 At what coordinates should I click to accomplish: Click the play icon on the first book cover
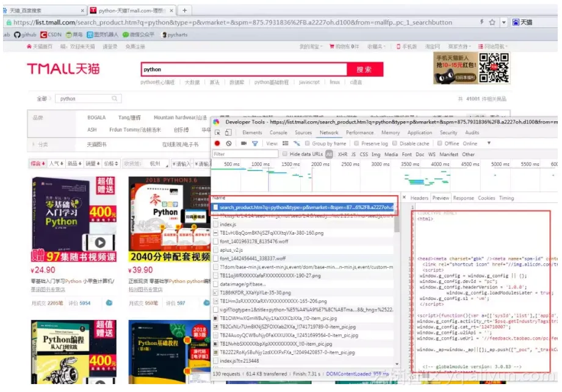100,243
